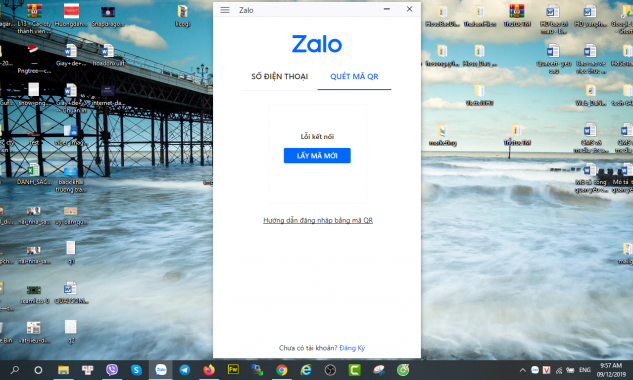Viewport: 633px width, 380px height.
Task: Select the L13 WinRAR archive on the desktop
Action: pos(34,18)
